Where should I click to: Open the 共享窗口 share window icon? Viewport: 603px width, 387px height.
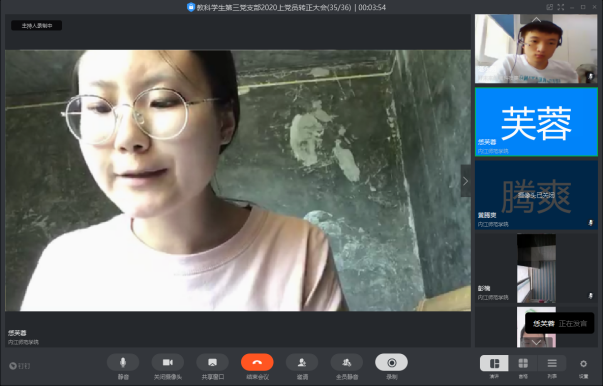(x=212, y=362)
